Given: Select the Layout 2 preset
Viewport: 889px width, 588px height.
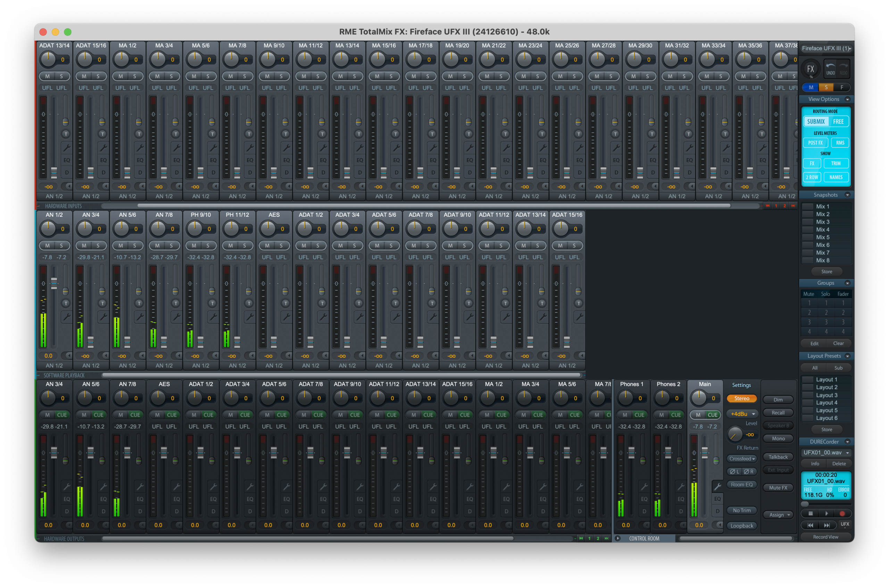Looking at the screenshot, I should [826, 387].
